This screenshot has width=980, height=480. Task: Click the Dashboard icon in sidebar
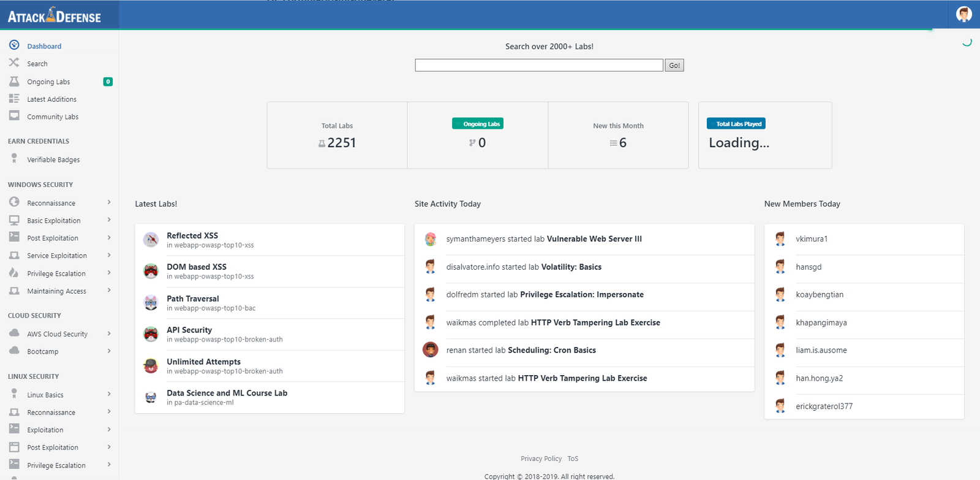(x=14, y=45)
